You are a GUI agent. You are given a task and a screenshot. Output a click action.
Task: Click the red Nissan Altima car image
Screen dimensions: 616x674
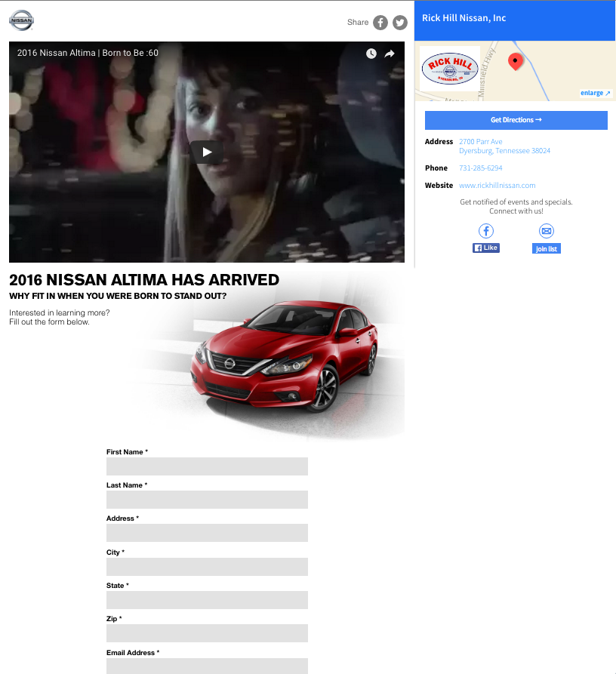click(x=284, y=356)
